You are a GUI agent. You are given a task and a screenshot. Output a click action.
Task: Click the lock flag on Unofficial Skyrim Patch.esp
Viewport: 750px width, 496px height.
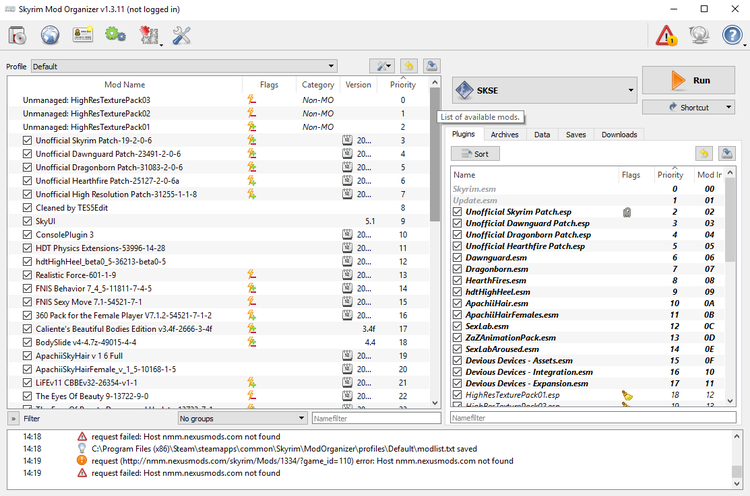[627, 212]
